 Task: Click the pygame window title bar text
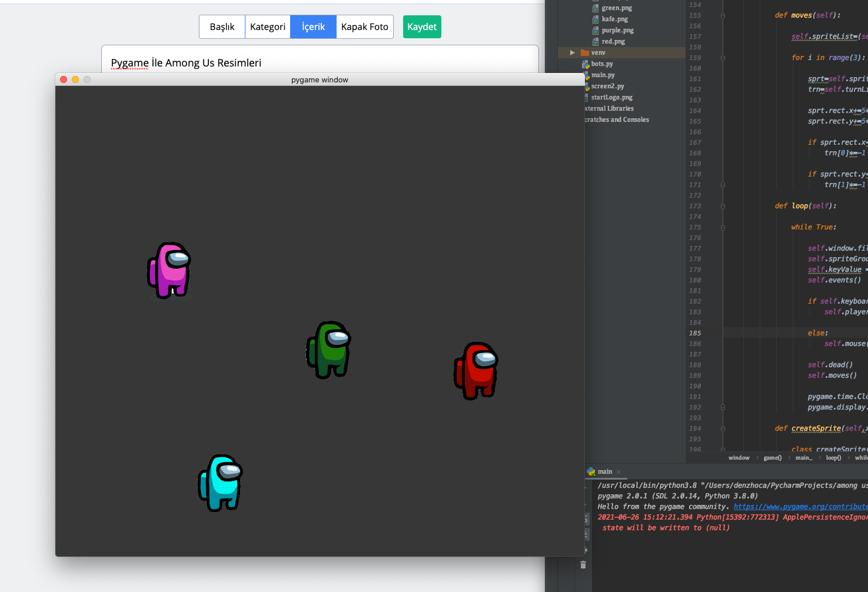point(320,79)
